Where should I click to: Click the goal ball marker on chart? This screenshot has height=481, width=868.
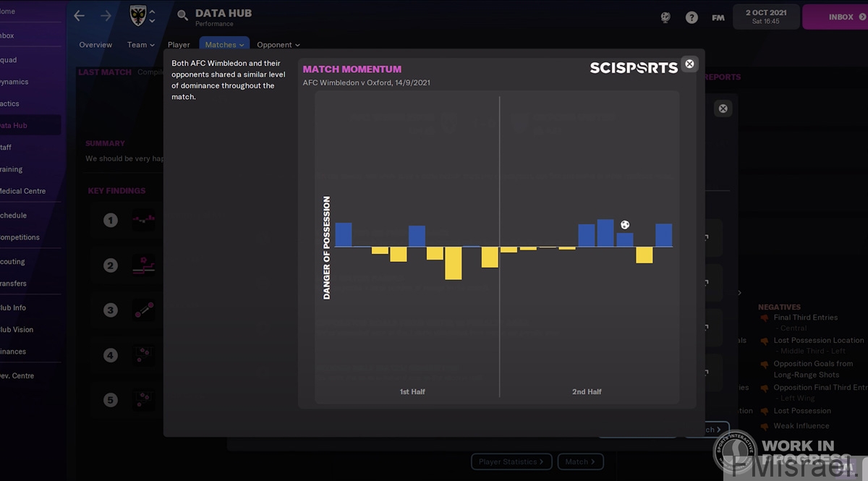[625, 225]
